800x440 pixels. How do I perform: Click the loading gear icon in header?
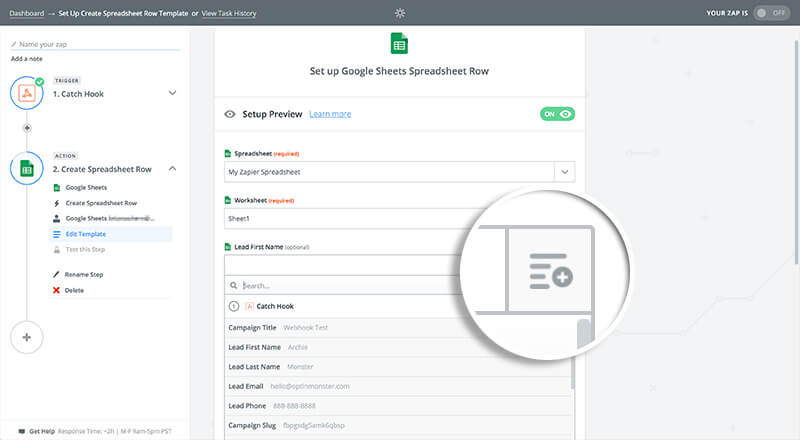(400, 13)
